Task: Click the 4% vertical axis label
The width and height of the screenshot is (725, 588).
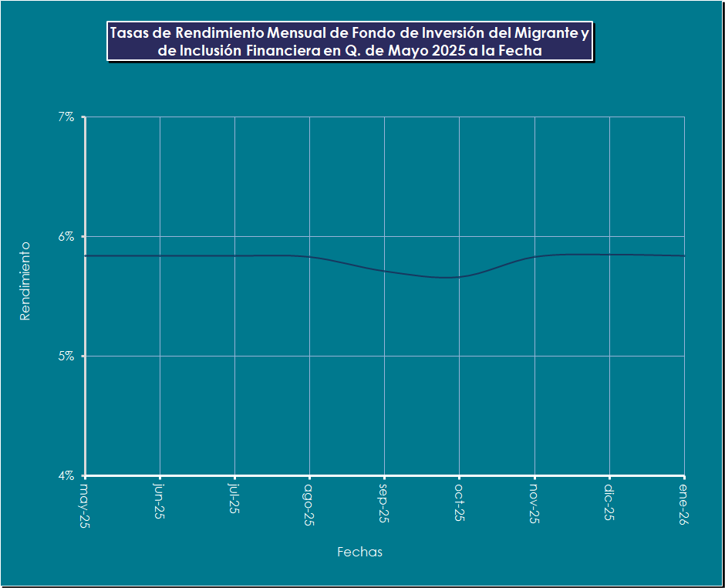Action: click(66, 475)
